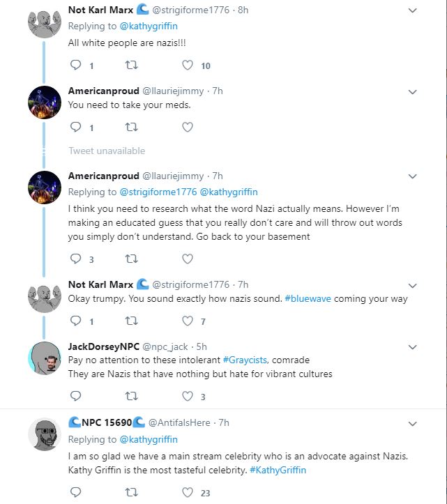The image size is (447, 504).
Task: Open the #bluewave hashtag
Action: coord(308,298)
